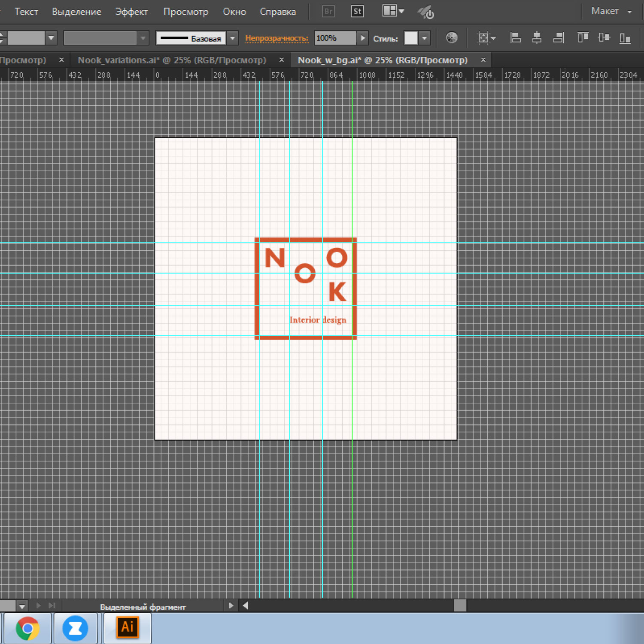The image size is (644, 644).
Task: Click the Выделенный фрагмент status text
Action: pyautogui.click(x=143, y=607)
